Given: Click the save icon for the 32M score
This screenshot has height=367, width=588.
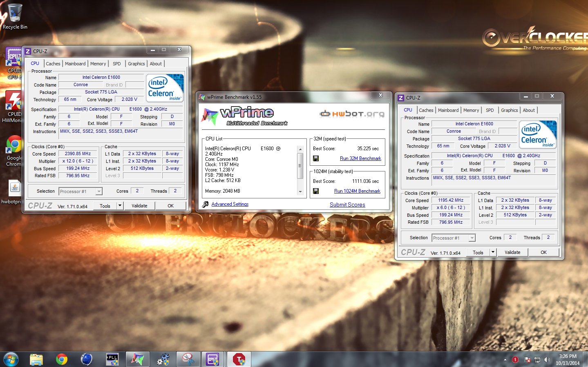Looking at the screenshot, I should (316, 158).
